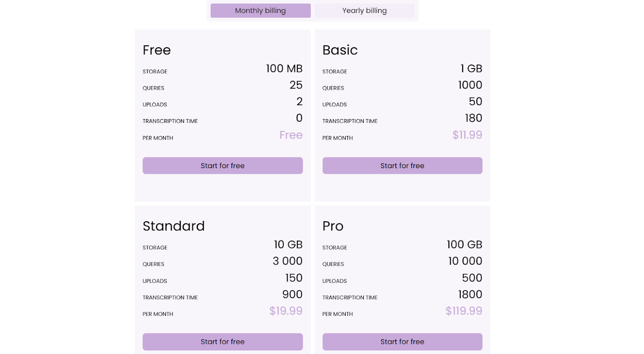Click the $11.99 Basic price
This screenshot has height=354, width=644.
[467, 135]
